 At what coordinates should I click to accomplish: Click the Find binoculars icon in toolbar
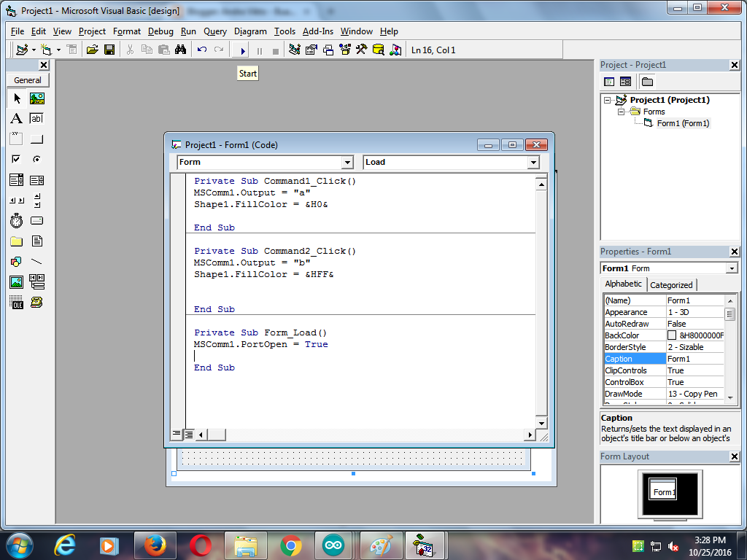pyautogui.click(x=182, y=50)
